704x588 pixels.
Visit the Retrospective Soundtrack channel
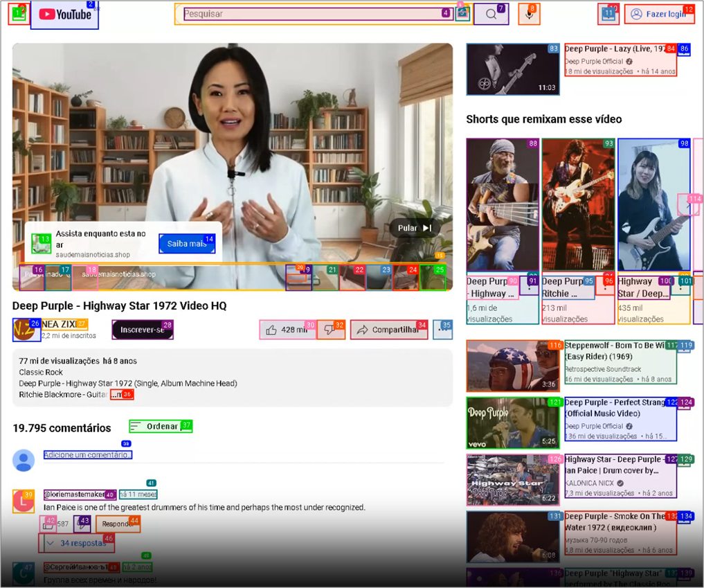coord(603,369)
